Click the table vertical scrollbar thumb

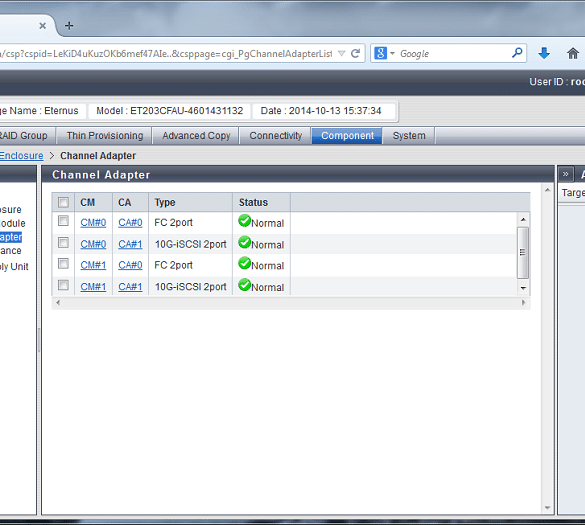click(x=523, y=253)
